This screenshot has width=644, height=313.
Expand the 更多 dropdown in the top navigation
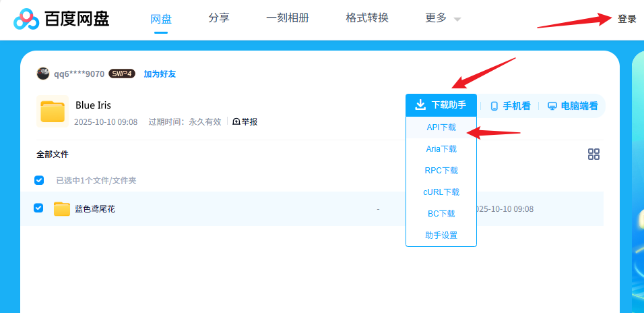443,18
